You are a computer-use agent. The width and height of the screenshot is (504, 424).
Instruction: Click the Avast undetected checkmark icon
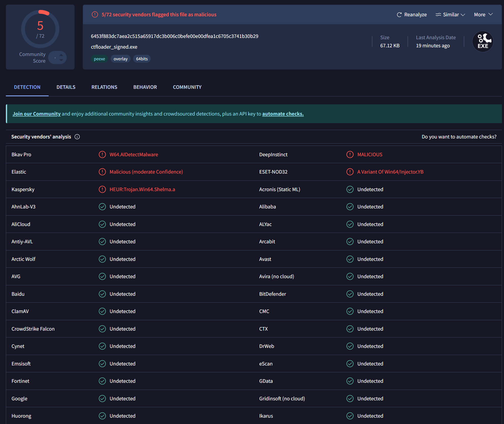pyautogui.click(x=350, y=259)
